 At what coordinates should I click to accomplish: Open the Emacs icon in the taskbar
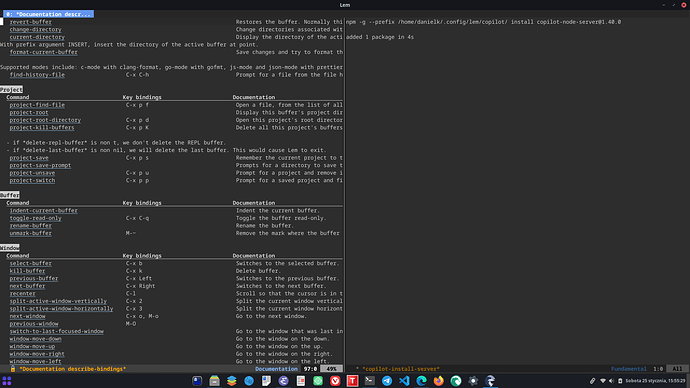[283, 381]
